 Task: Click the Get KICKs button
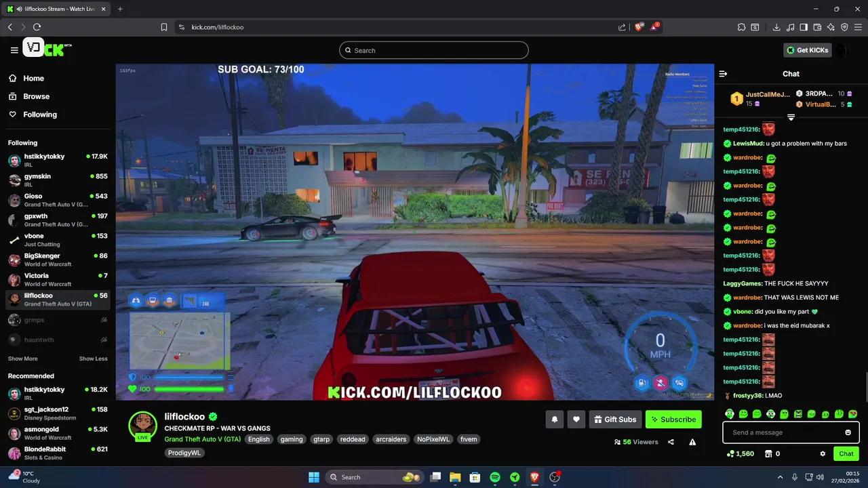point(808,50)
